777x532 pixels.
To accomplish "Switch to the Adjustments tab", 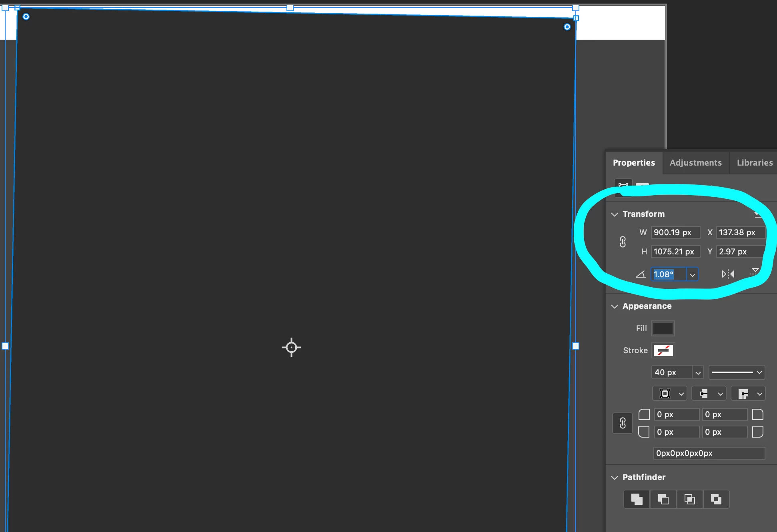I will click(695, 163).
